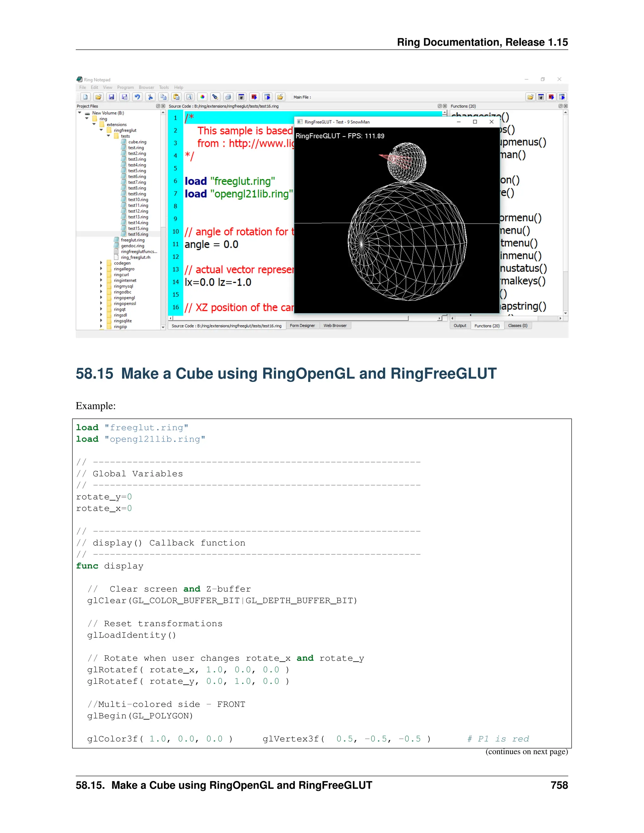Click the Find (flashlight) toolbar icon
Image resolution: width=644 pixels, height=833 pixels.
coord(215,97)
